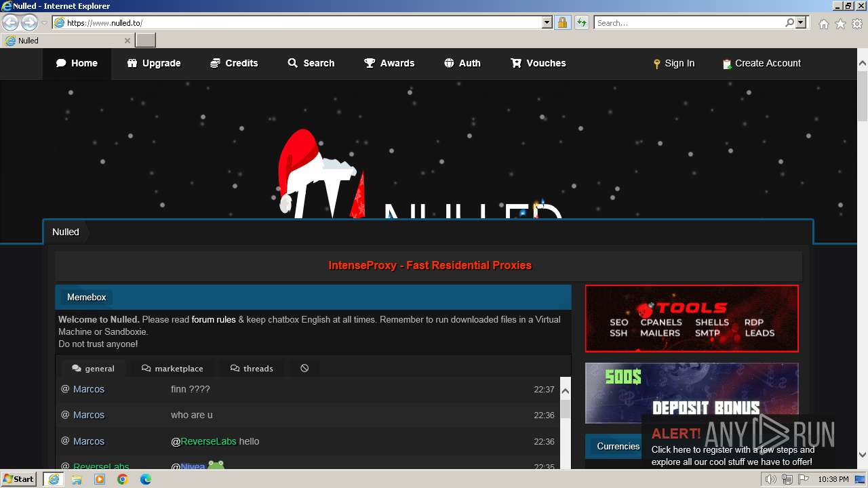Click the blocked-circle icon tab in chatbox

point(304,368)
